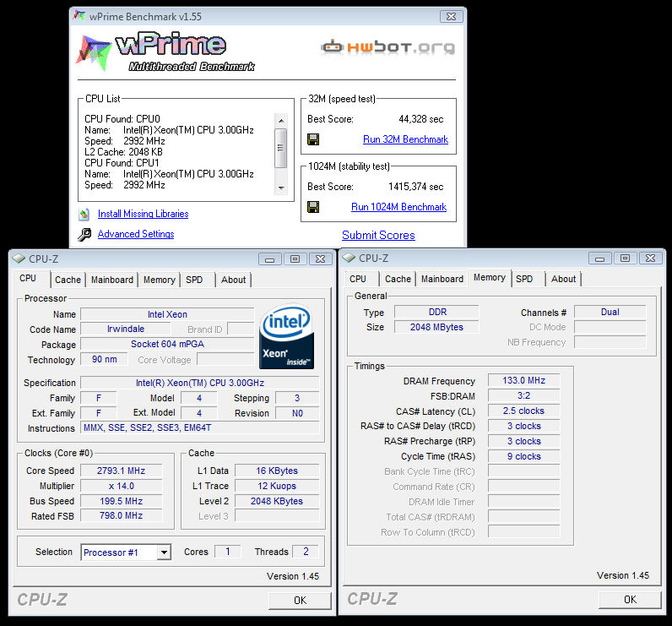
Task: Click Install Missing Libraries link
Action: 144,214
